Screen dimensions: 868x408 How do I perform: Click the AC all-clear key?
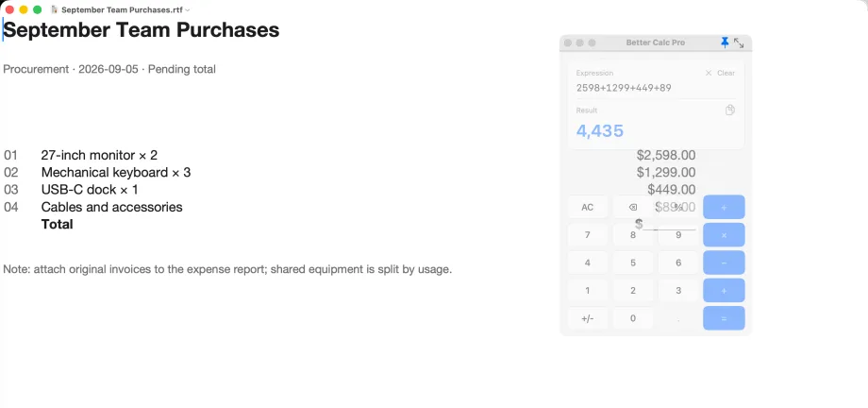pyautogui.click(x=588, y=208)
